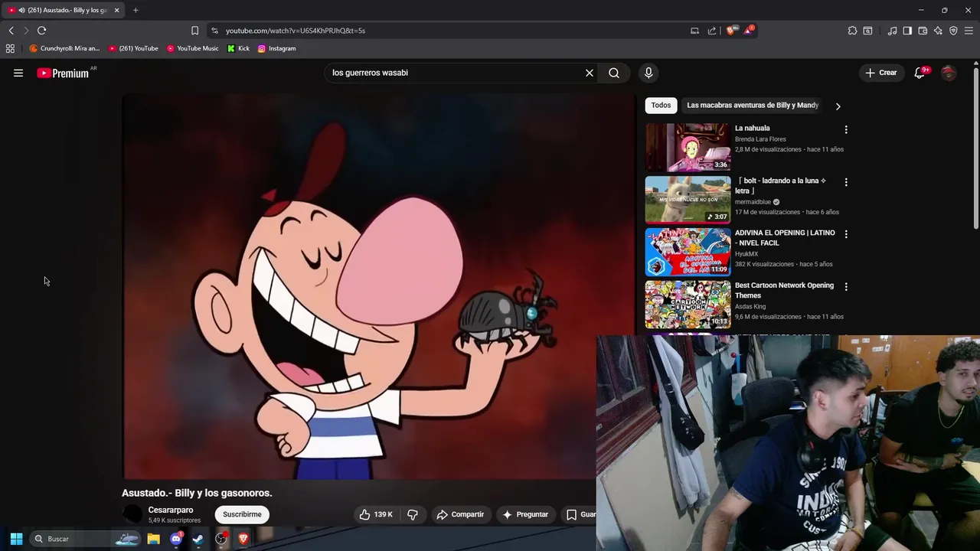Image resolution: width=980 pixels, height=551 pixels.
Task: Open Brave Shields lion icon
Action: click(x=731, y=31)
